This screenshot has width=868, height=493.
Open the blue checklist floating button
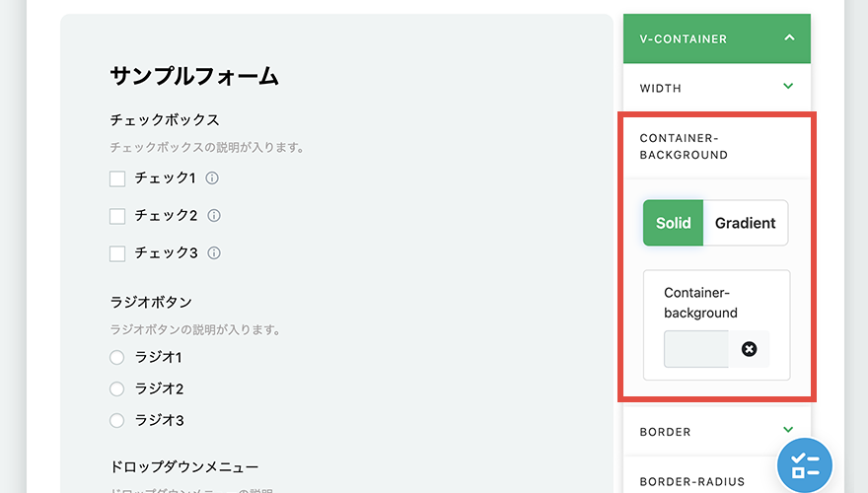click(804, 465)
